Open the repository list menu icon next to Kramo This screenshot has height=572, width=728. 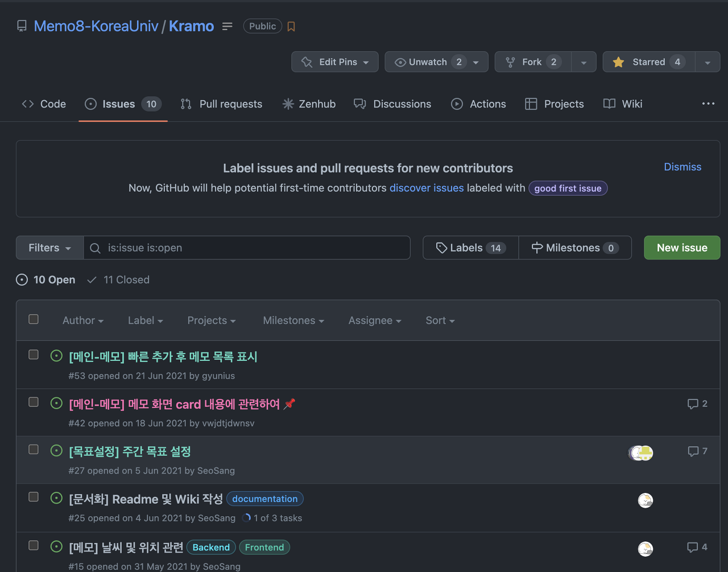tap(227, 26)
